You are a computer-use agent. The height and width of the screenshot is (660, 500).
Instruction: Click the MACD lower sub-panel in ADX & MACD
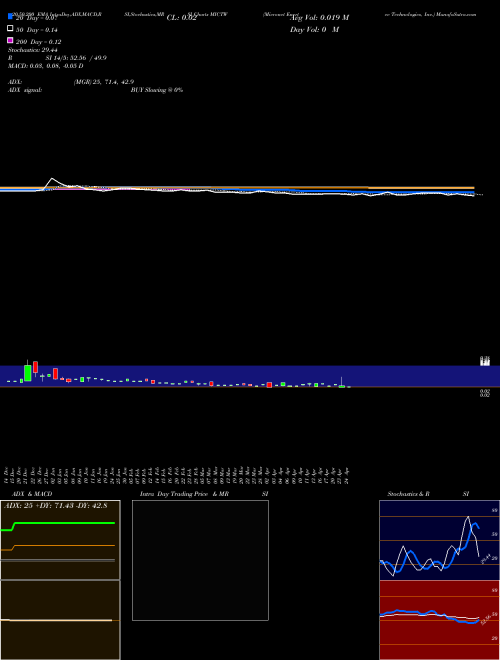pyautogui.click(x=60, y=620)
